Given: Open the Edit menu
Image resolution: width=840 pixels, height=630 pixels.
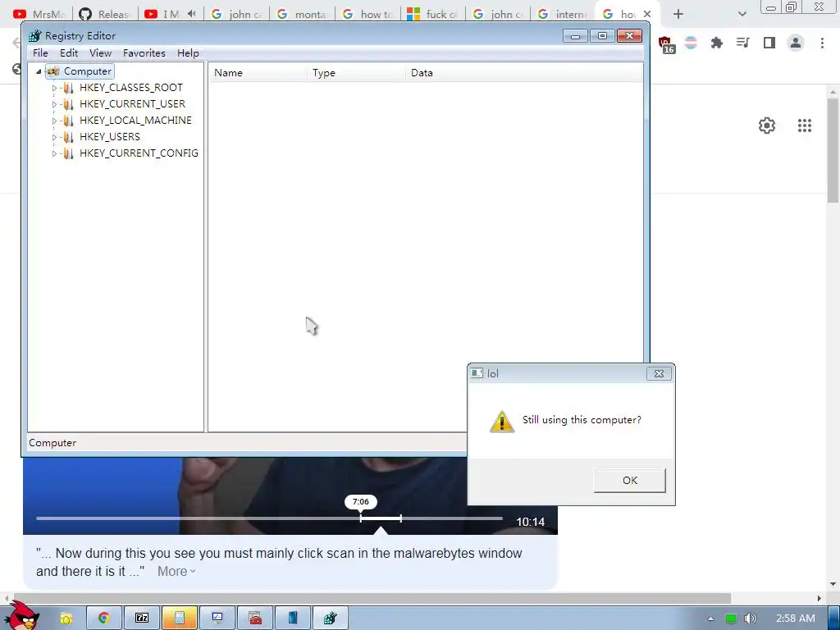Looking at the screenshot, I should coord(69,53).
